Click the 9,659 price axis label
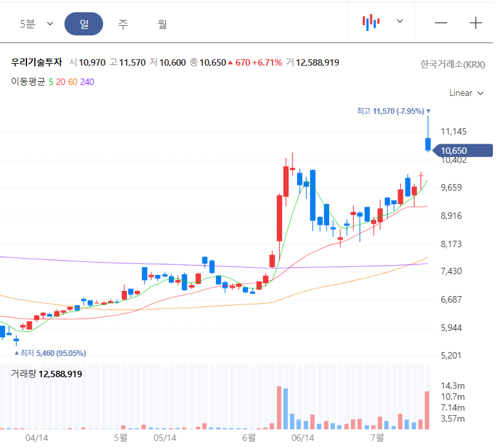The image size is (500, 448). (x=451, y=187)
